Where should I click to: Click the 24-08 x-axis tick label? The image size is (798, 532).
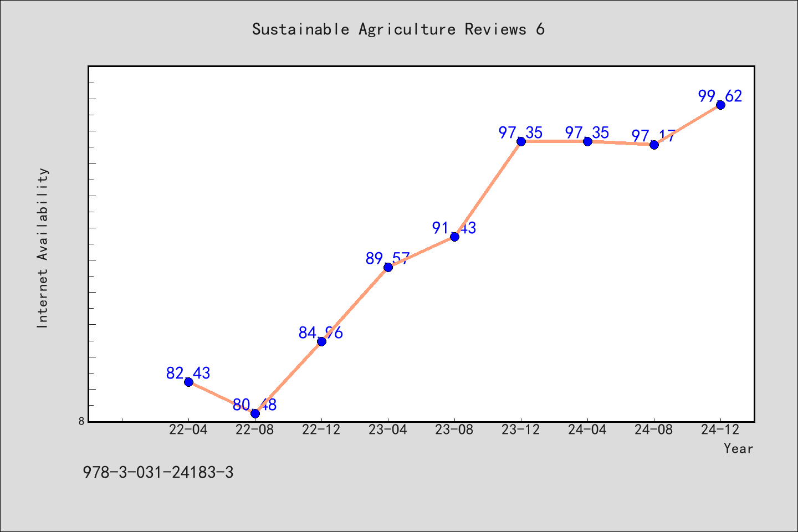[654, 430]
